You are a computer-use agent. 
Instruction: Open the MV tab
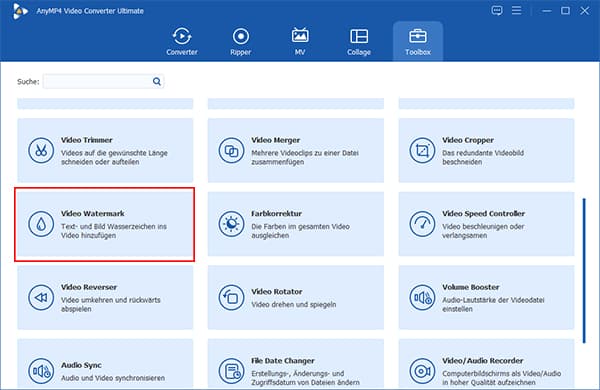pyautogui.click(x=300, y=41)
